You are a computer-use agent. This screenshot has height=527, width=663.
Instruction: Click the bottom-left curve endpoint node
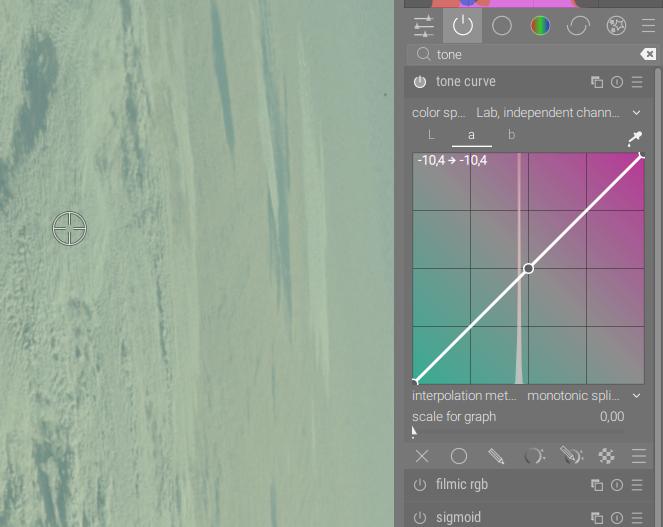[415, 382]
